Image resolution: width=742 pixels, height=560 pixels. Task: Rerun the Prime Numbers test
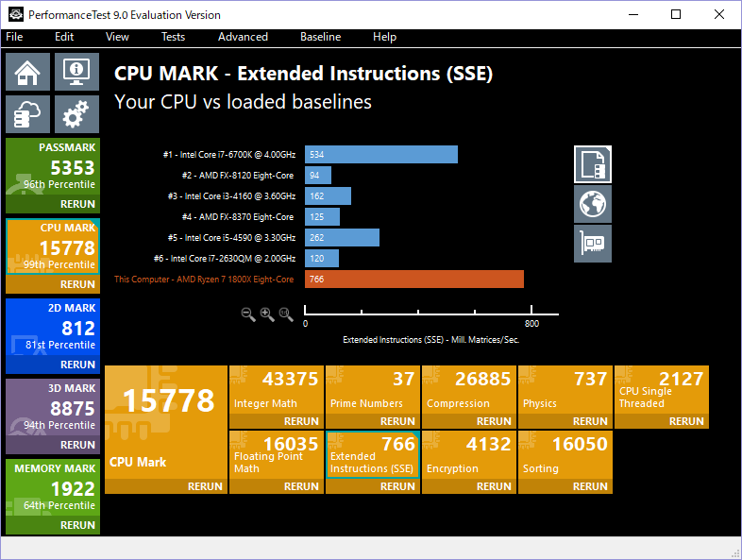pyautogui.click(x=373, y=421)
